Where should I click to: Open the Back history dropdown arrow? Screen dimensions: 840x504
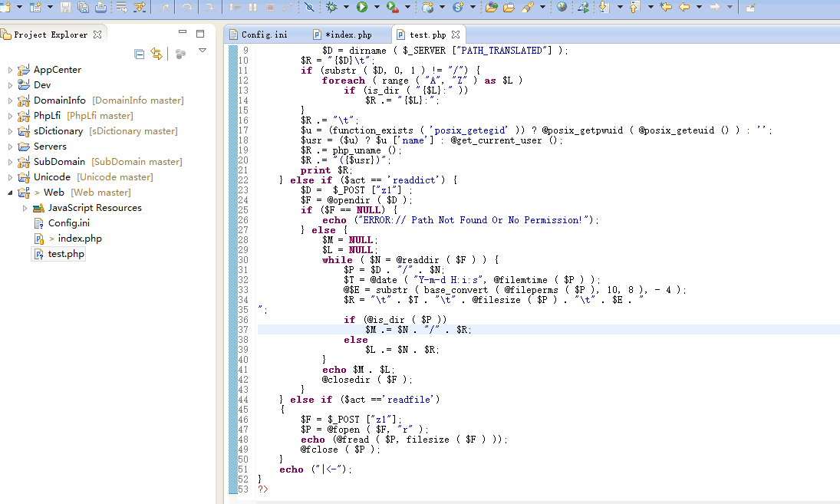pyautogui.click(x=699, y=7)
